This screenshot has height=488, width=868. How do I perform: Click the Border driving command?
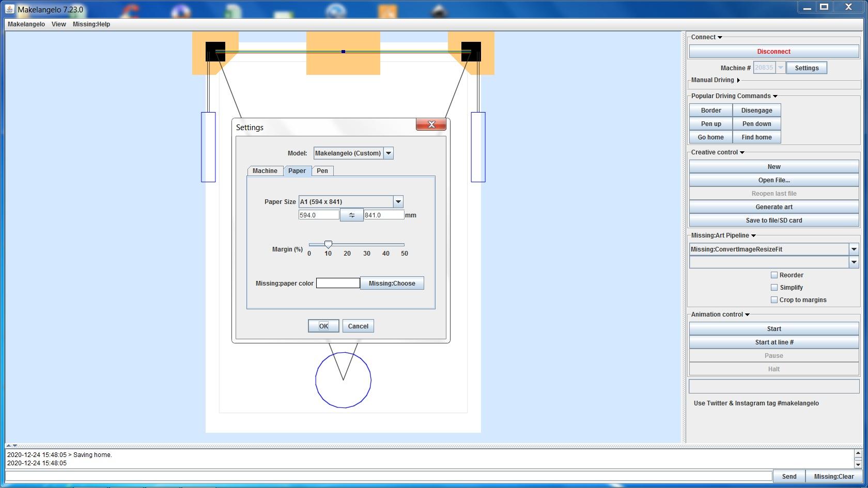tap(711, 111)
